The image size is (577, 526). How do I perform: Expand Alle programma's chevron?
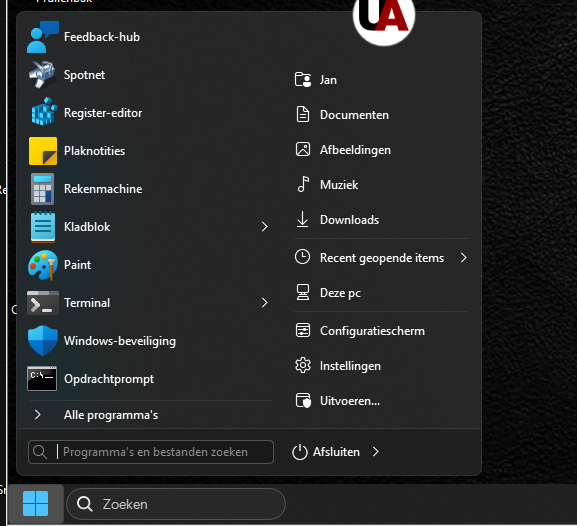click(37, 415)
